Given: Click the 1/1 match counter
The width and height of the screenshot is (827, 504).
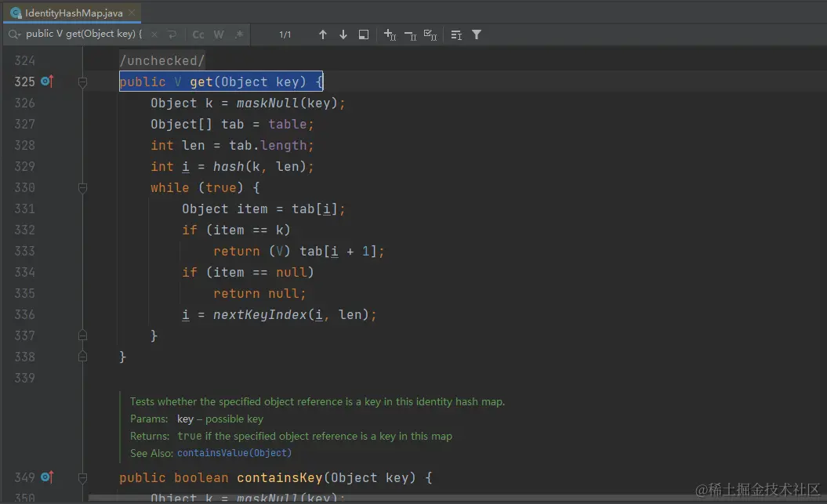Looking at the screenshot, I should 285,34.
